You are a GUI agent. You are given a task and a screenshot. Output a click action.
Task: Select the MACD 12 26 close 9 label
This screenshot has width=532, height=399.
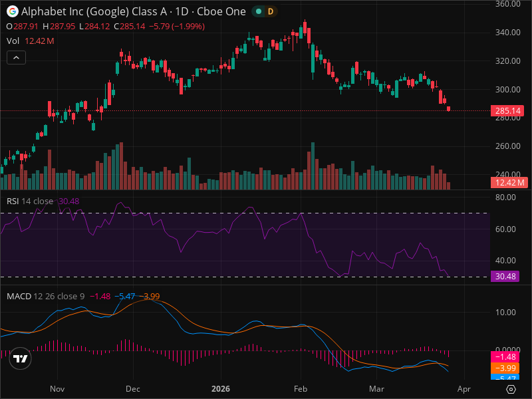[45, 296]
